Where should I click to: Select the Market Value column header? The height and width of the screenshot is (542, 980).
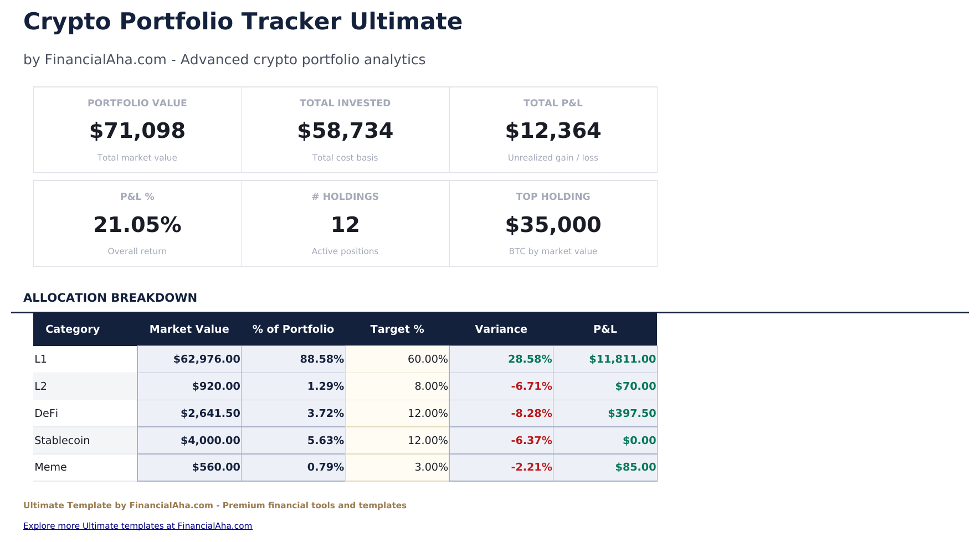pos(189,329)
